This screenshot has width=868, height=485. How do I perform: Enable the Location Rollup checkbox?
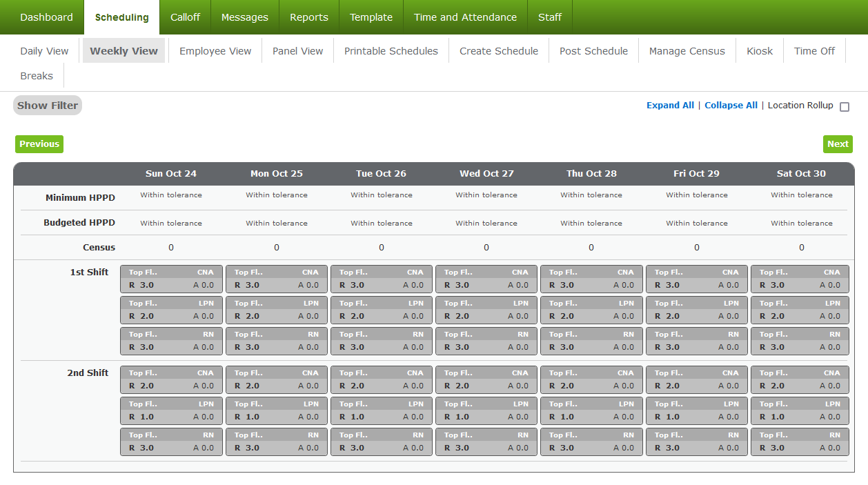[845, 106]
